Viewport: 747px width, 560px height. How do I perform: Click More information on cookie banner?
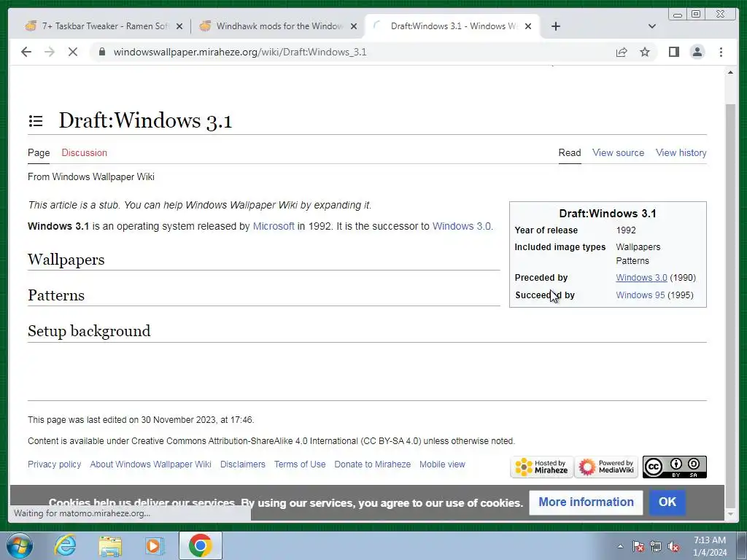tap(586, 502)
